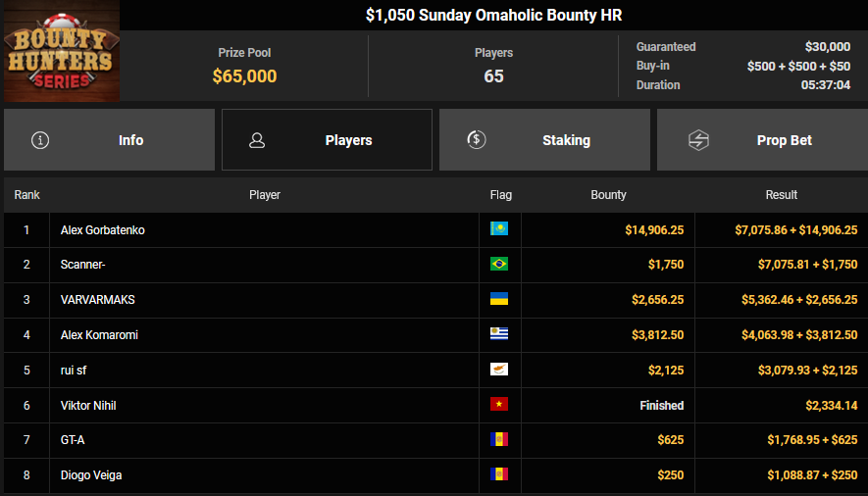Sort by the Rank column header
This screenshot has width=868, height=496.
26,195
